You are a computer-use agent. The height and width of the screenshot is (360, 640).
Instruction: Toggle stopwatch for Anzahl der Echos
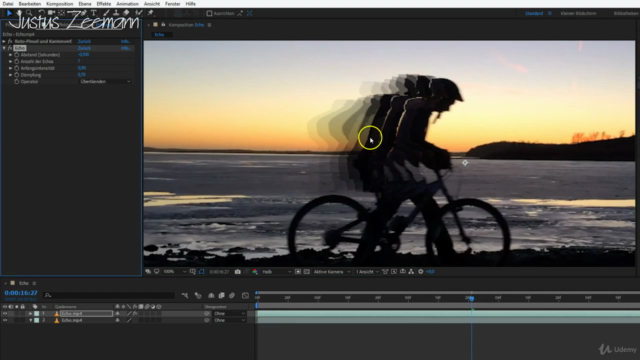click(x=17, y=61)
